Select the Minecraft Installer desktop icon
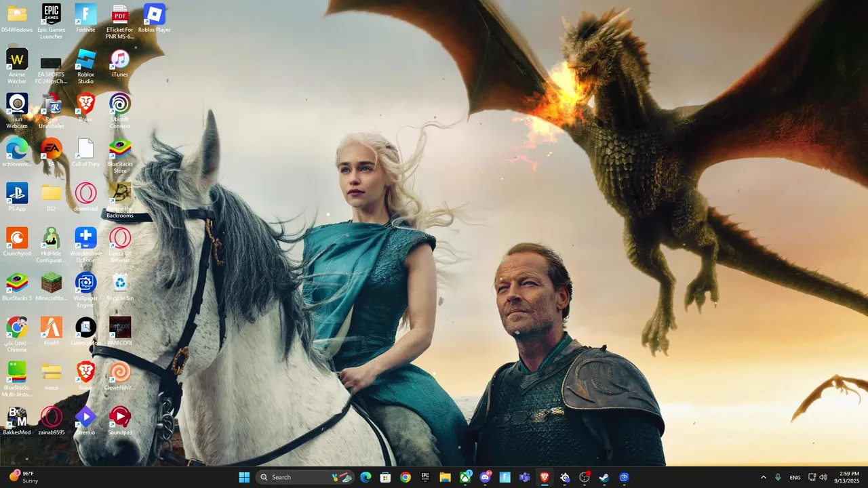This screenshot has height=488, width=868. (x=51, y=287)
